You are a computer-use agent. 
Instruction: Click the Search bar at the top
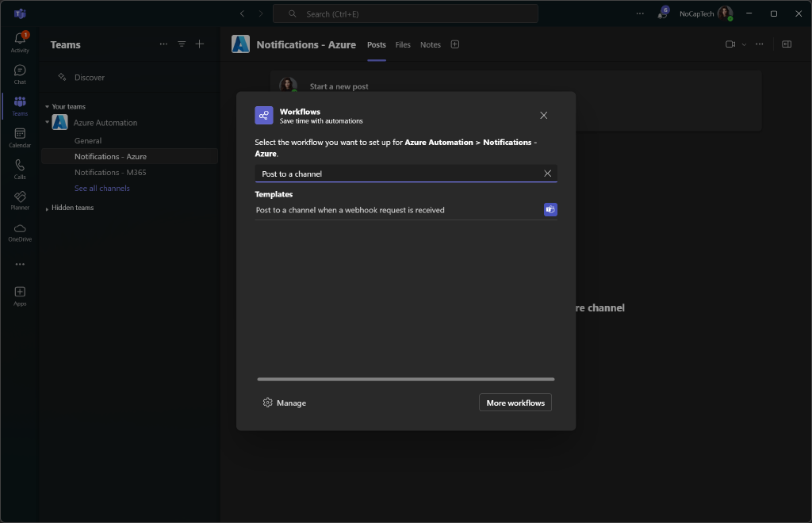coord(405,13)
